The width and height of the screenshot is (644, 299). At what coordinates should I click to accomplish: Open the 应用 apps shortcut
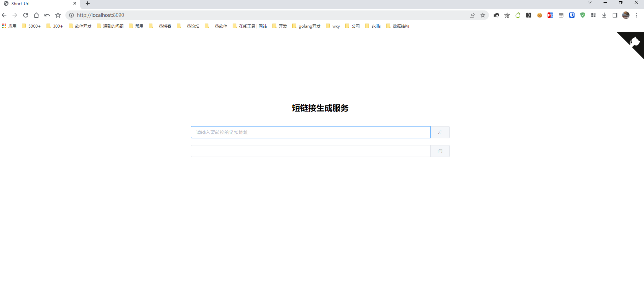(9, 26)
